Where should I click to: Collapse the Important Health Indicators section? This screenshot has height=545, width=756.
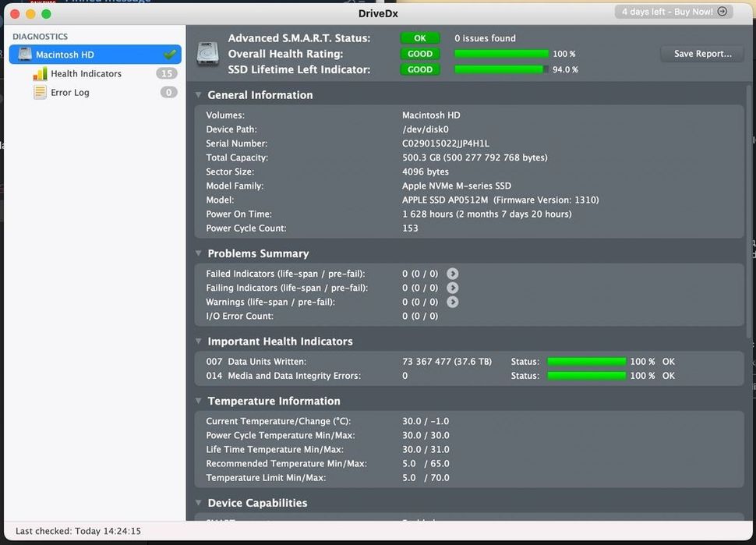(198, 341)
